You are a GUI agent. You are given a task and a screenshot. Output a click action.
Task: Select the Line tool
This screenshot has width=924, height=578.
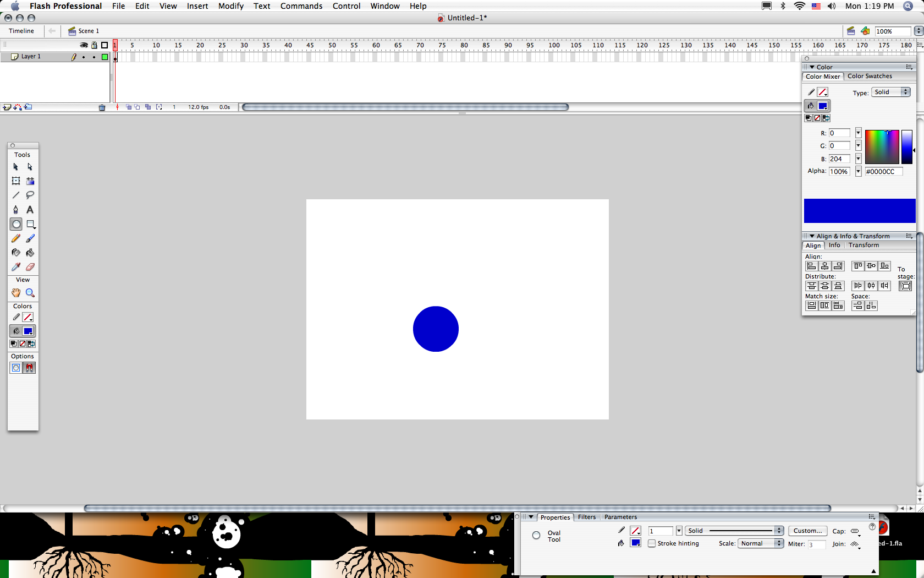click(15, 195)
